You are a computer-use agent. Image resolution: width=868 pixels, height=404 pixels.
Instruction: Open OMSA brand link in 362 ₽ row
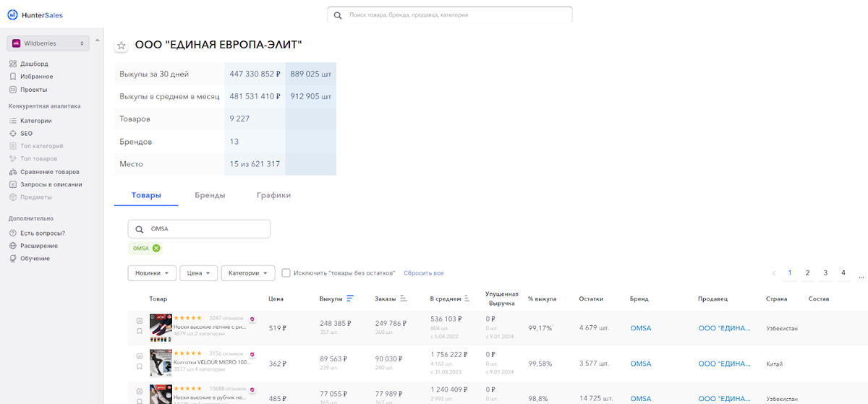click(x=640, y=364)
